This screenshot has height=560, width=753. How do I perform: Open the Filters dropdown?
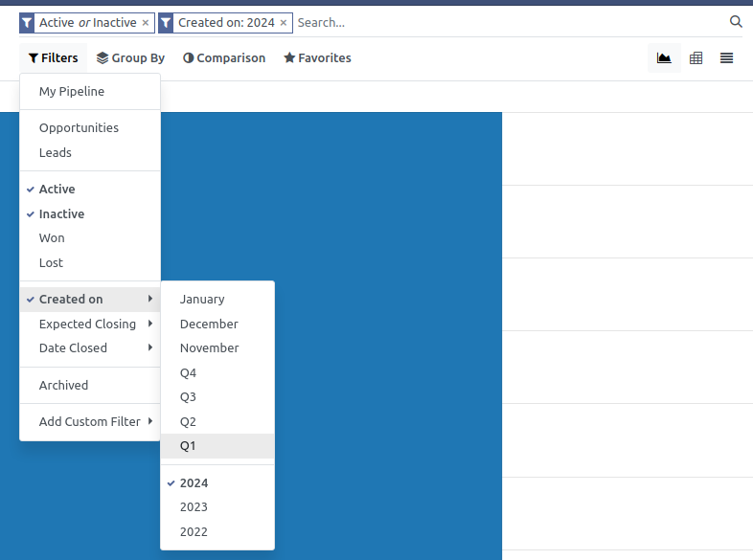click(54, 58)
